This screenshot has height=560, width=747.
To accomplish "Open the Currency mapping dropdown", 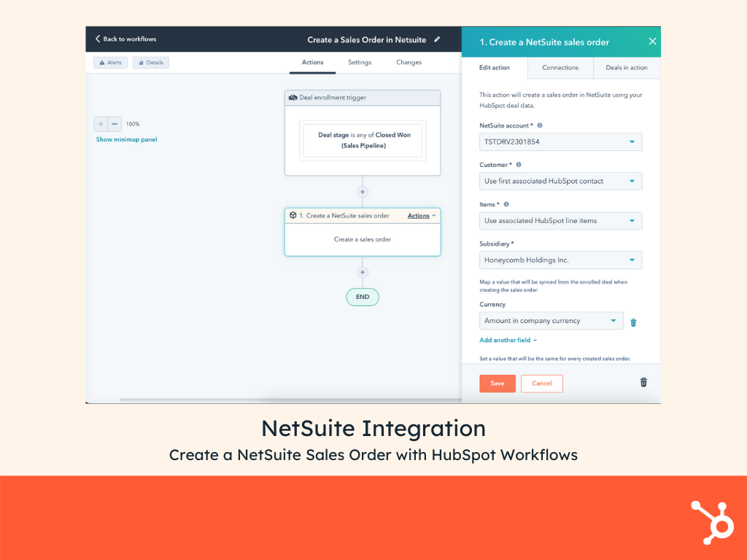I will click(x=551, y=321).
